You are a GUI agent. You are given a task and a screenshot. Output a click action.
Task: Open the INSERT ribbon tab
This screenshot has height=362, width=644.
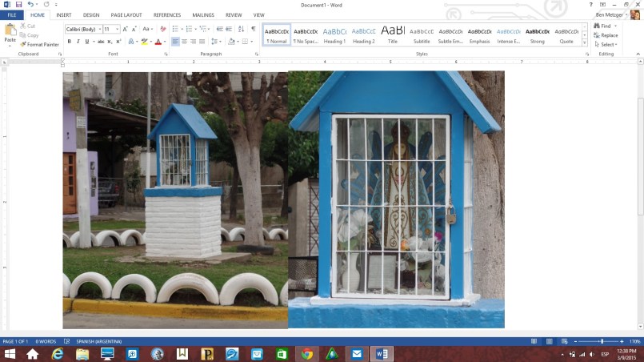click(64, 15)
